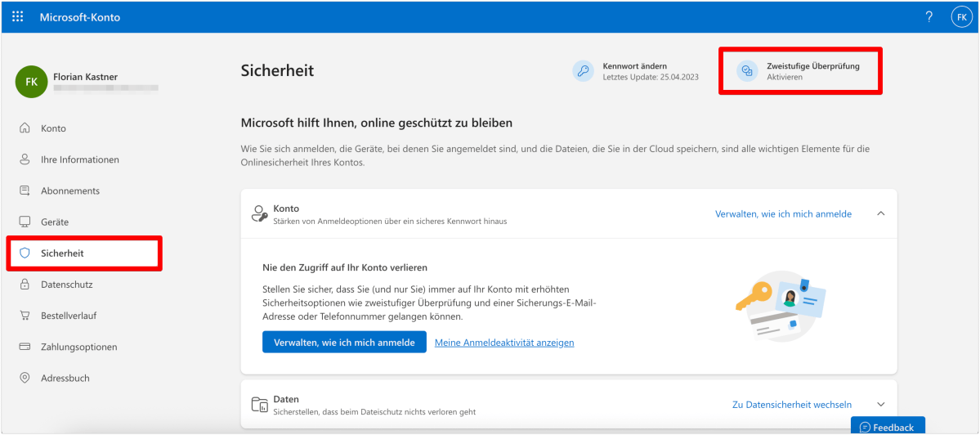Click the Aktivieren text under Zweistufige Überprüfung
This screenshot has width=980, height=435.
[785, 77]
